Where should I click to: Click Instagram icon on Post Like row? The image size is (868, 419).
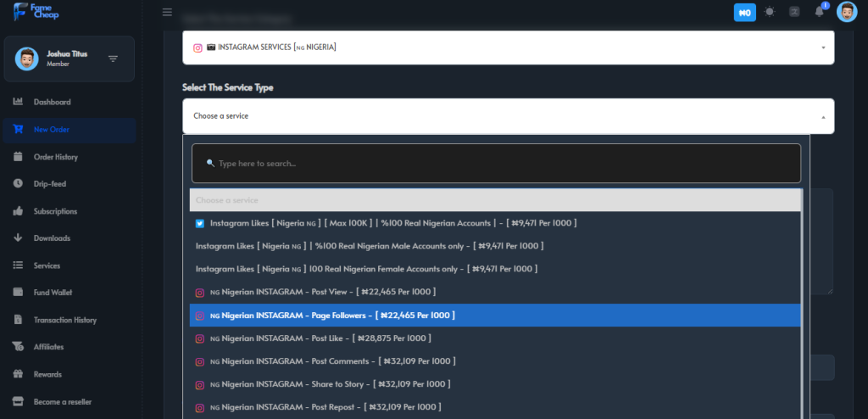tap(200, 338)
